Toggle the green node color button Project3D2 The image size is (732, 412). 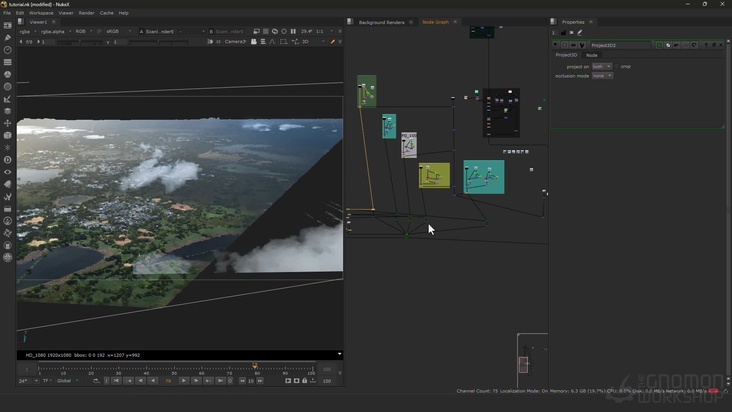coord(659,45)
